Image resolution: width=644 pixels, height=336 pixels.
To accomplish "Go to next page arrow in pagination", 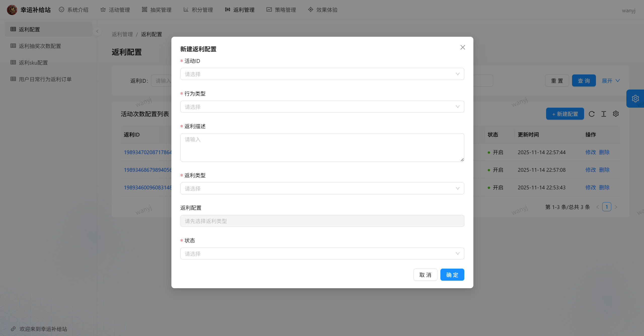I will coord(616,207).
